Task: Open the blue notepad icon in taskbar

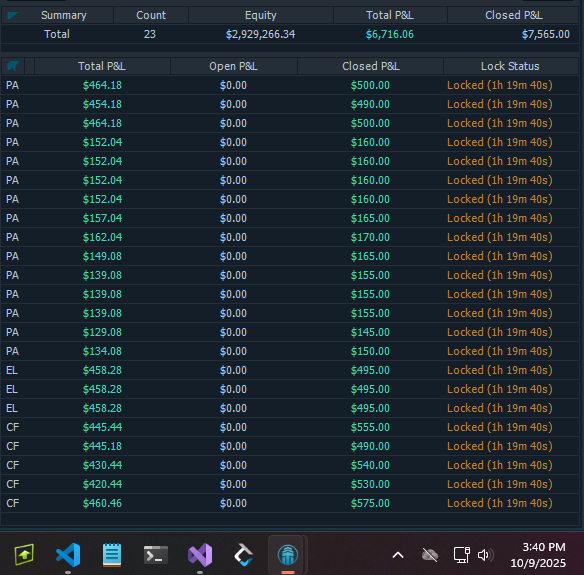Action: (112, 555)
